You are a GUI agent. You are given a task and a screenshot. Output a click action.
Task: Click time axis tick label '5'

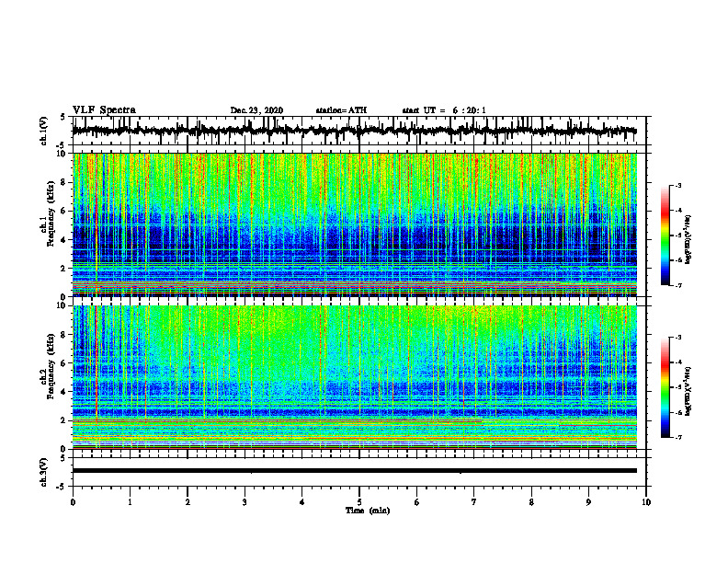click(359, 502)
